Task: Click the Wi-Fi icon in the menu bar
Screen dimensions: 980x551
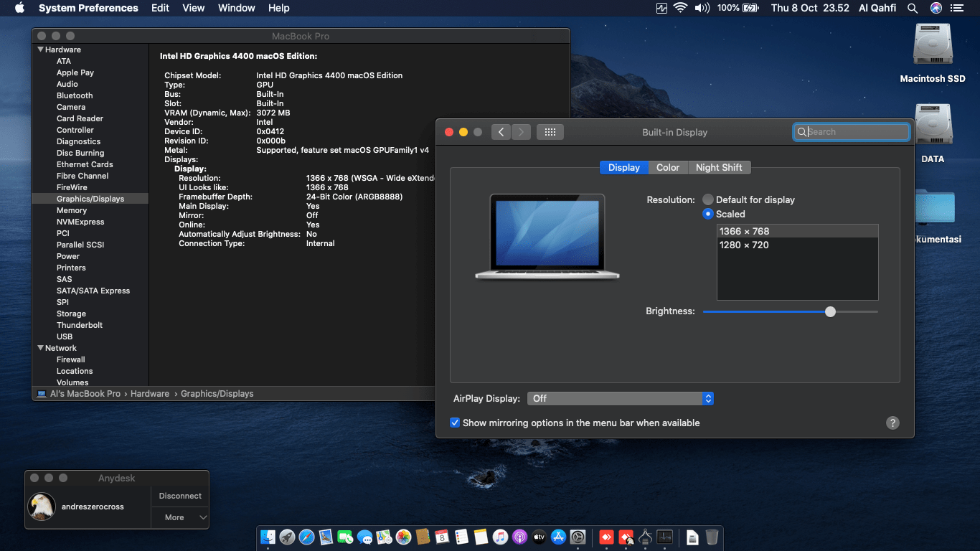Action: [x=680, y=8]
